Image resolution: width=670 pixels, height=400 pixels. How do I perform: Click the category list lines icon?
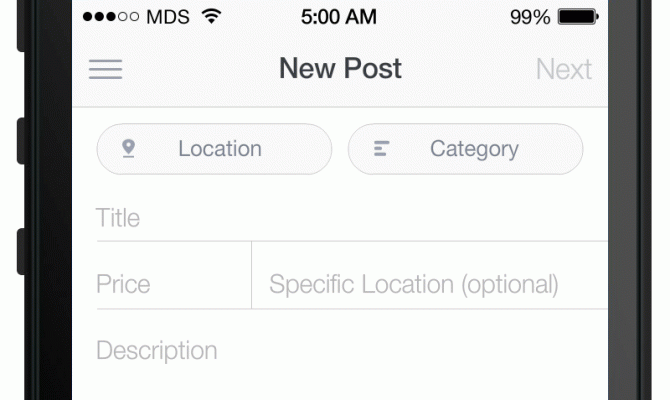380,149
